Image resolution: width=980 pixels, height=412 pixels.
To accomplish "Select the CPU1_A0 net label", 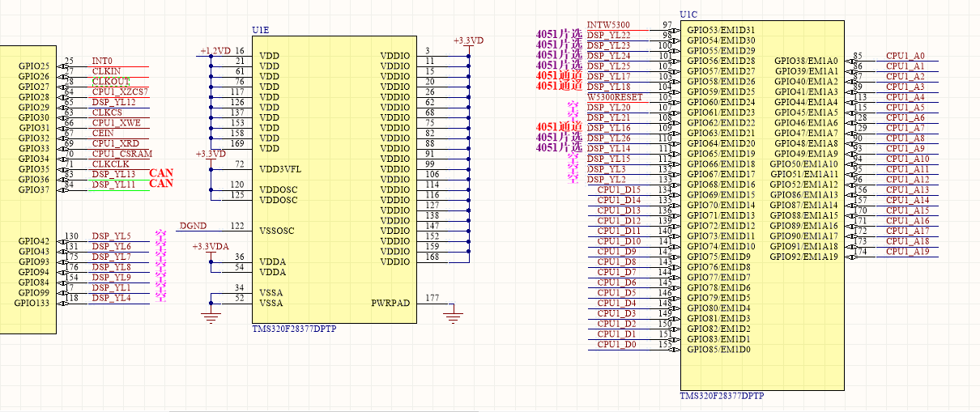I will point(905,57).
